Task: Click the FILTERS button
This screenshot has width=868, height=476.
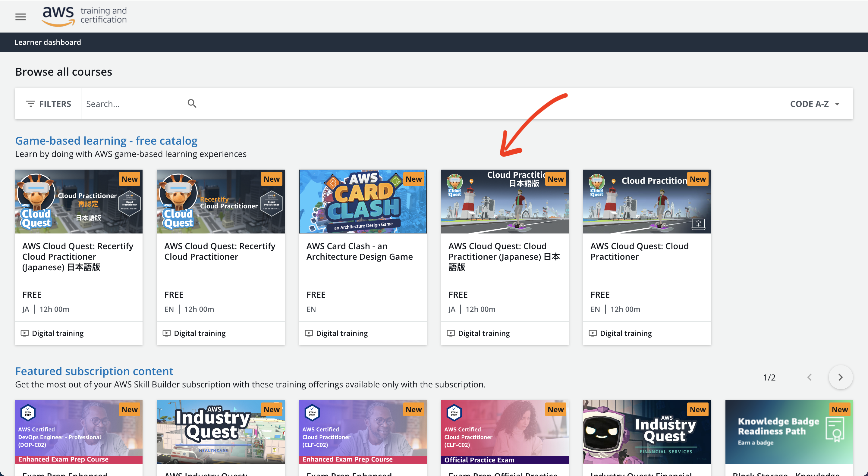Action: tap(48, 104)
